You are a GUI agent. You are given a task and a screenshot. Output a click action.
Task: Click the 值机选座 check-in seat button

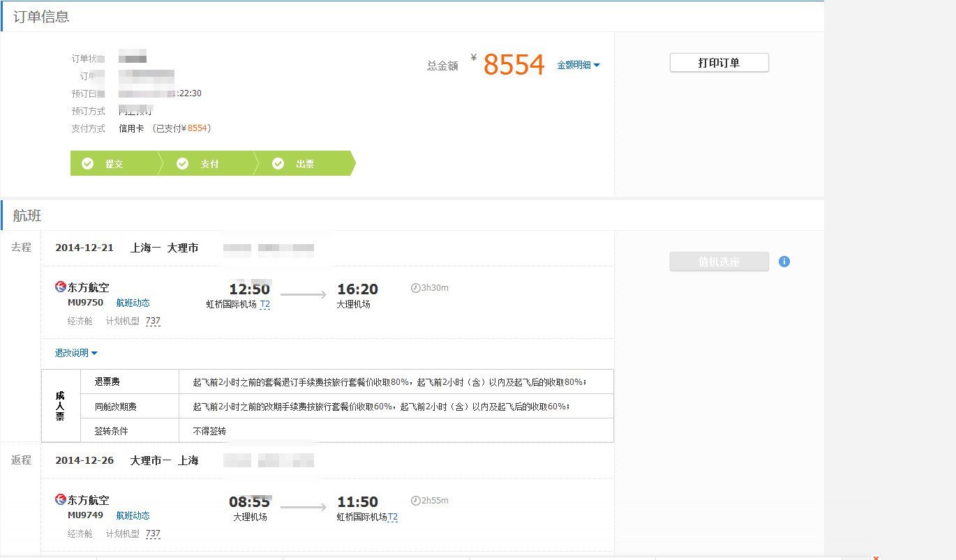719,262
